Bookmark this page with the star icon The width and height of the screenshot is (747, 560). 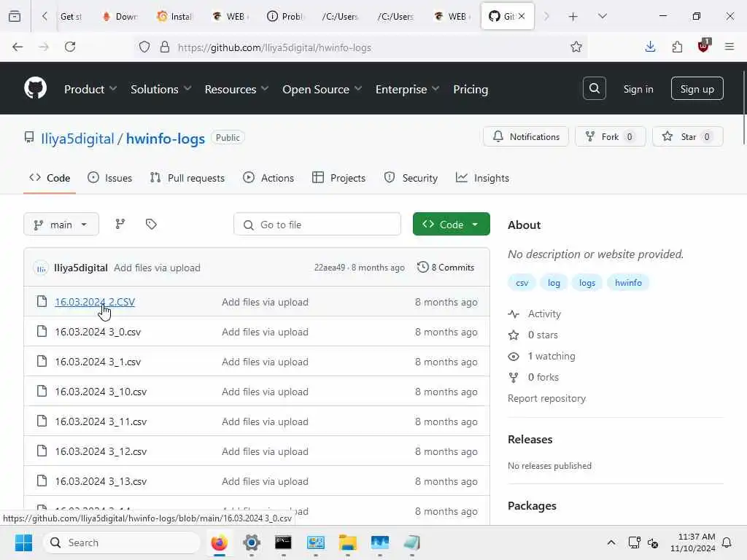tap(576, 47)
